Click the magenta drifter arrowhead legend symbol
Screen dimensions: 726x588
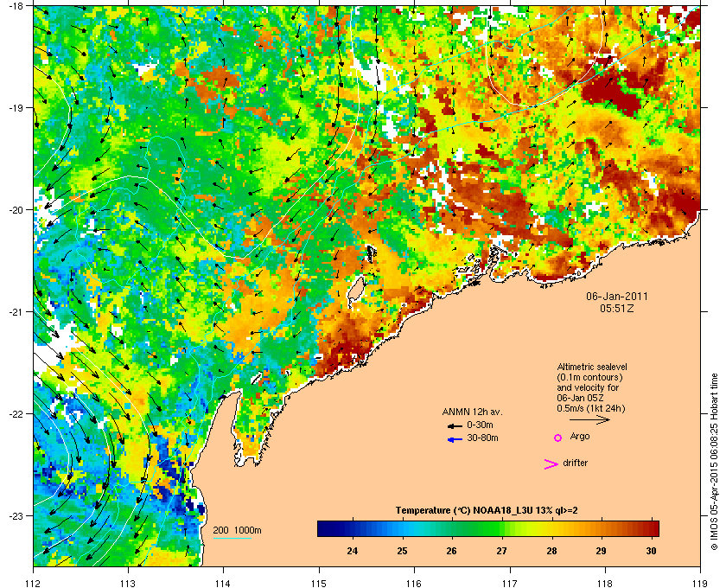point(551,464)
